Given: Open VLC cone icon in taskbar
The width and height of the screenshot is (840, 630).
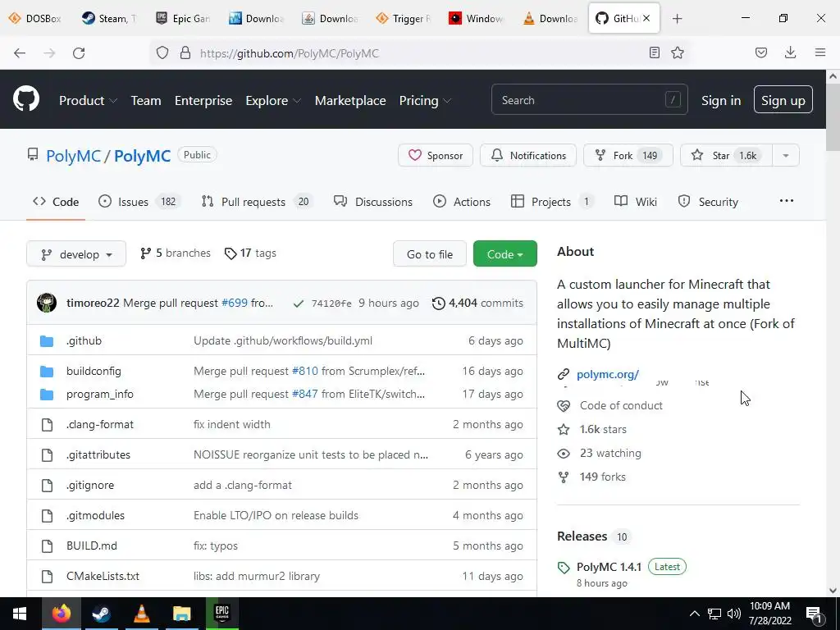Looking at the screenshot, I should pos(141,613).
